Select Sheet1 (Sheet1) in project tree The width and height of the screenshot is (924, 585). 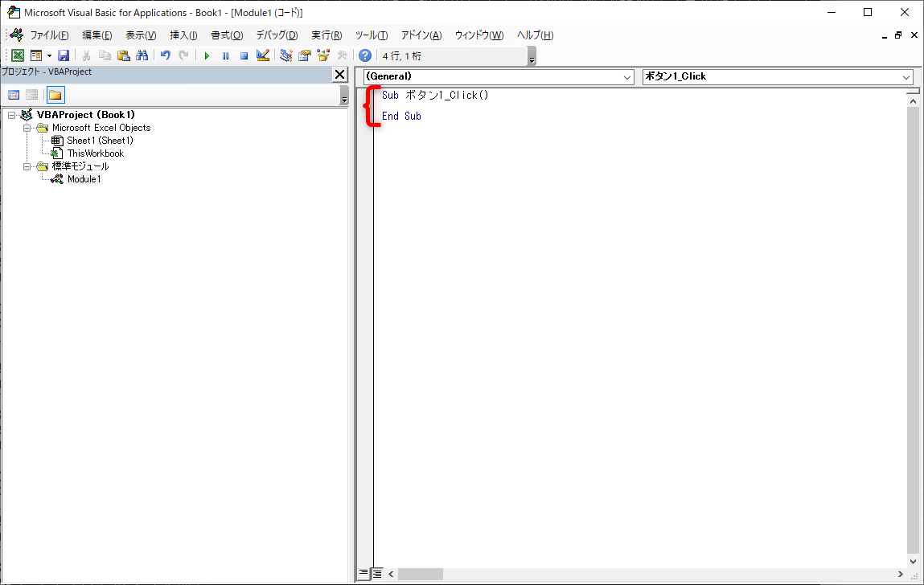[x=100, y=140]
